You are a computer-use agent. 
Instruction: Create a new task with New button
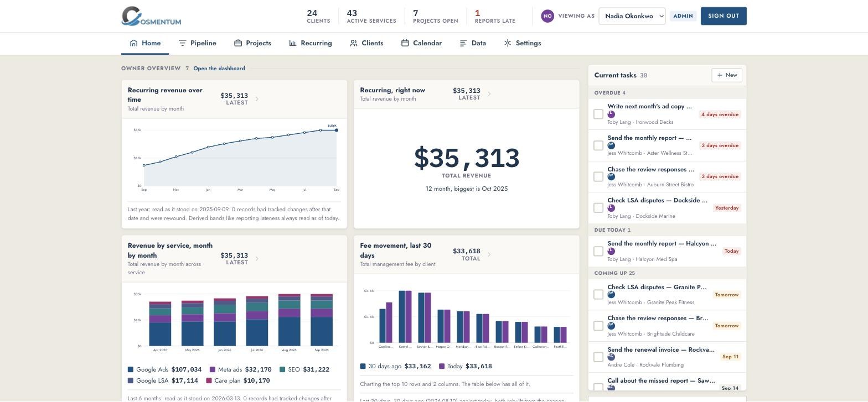point(727,75)
